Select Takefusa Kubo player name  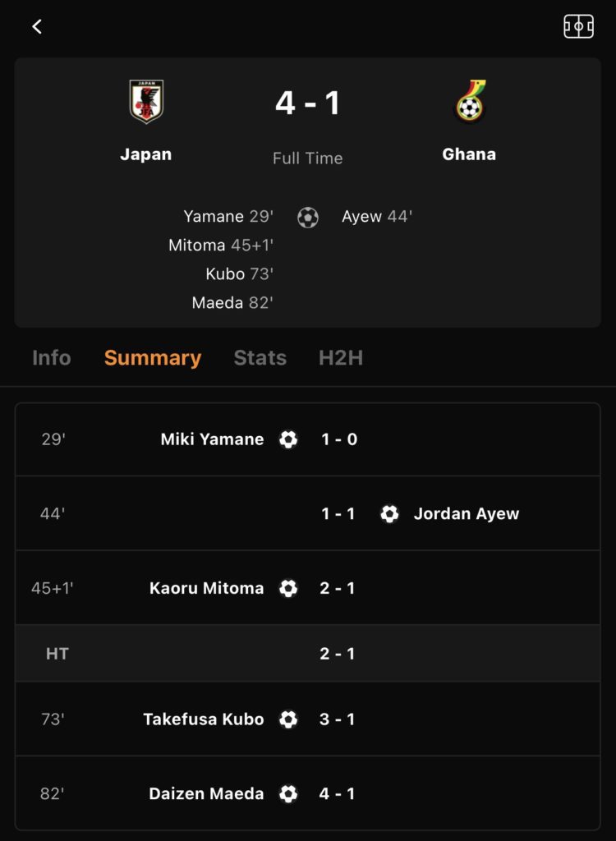204,719
